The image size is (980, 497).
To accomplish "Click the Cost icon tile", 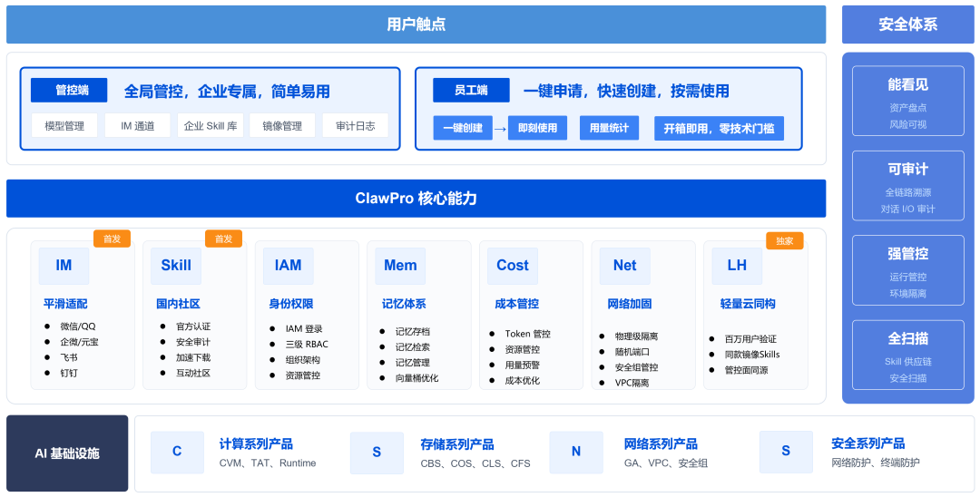I will [513, 266].
